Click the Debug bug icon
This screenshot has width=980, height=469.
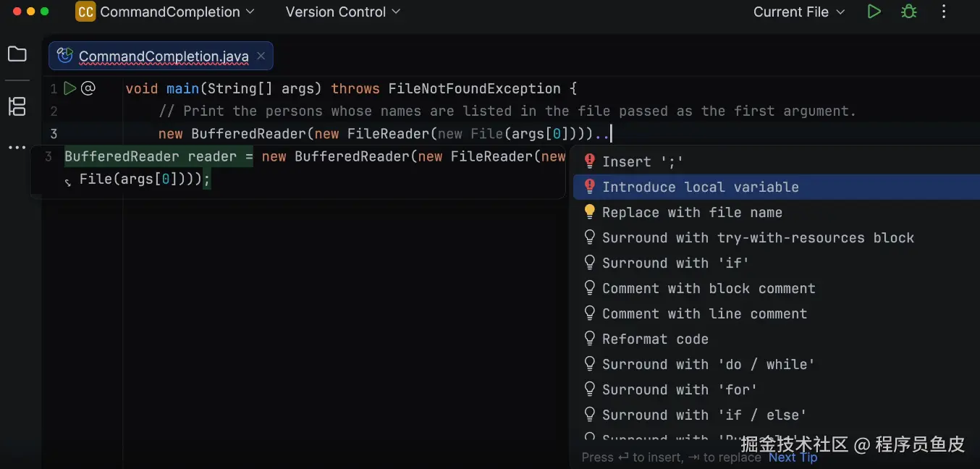point(908,12)
